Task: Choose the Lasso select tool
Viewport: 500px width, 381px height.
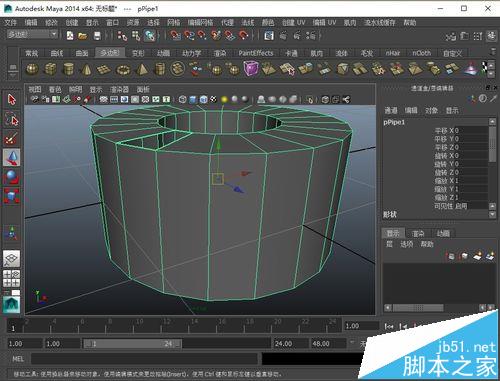Action: click(12, 119)
